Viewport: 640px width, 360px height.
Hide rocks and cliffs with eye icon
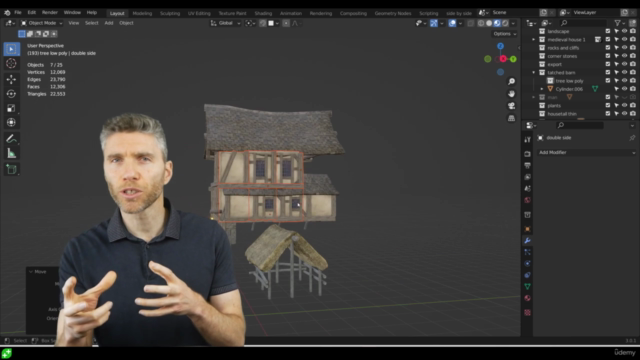pyautogui.click(x=624, y=47)
